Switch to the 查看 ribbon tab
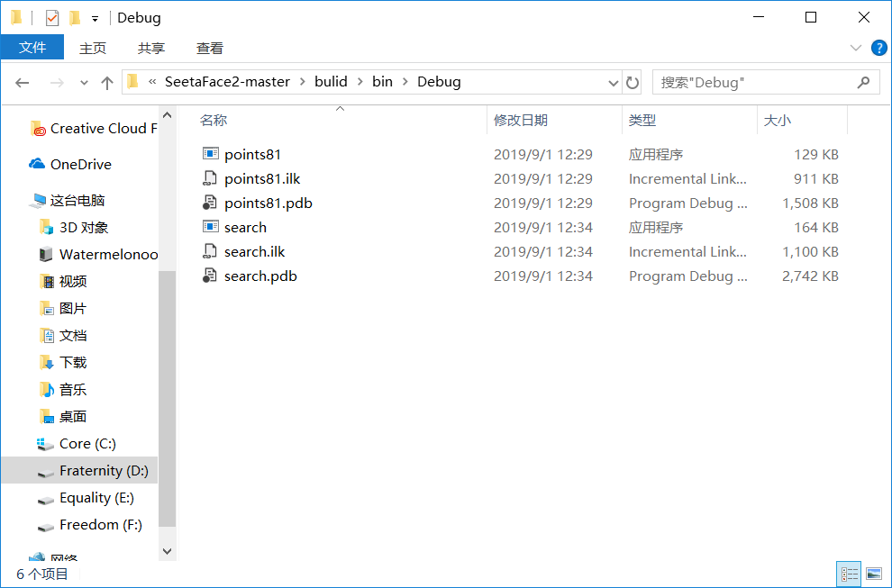This screenshot has width=892, height=588. (x=209, y=48)
